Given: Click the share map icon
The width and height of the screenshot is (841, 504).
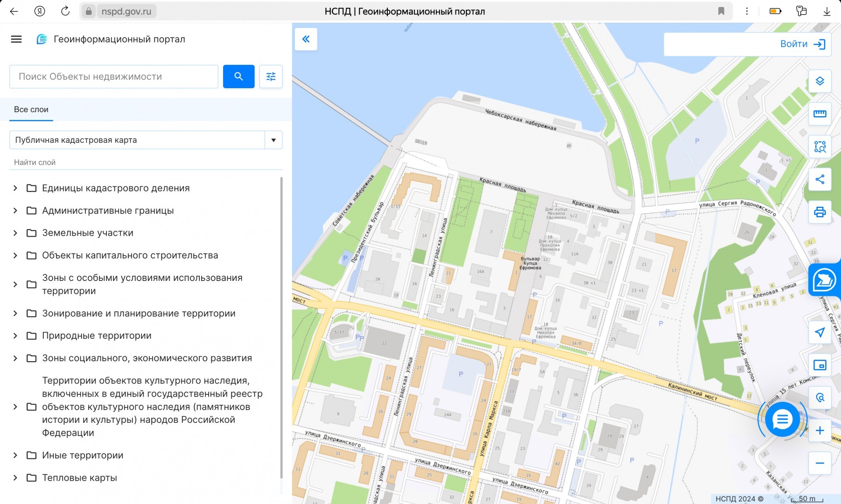Looking at the screenshot, I should coord(820,179).
